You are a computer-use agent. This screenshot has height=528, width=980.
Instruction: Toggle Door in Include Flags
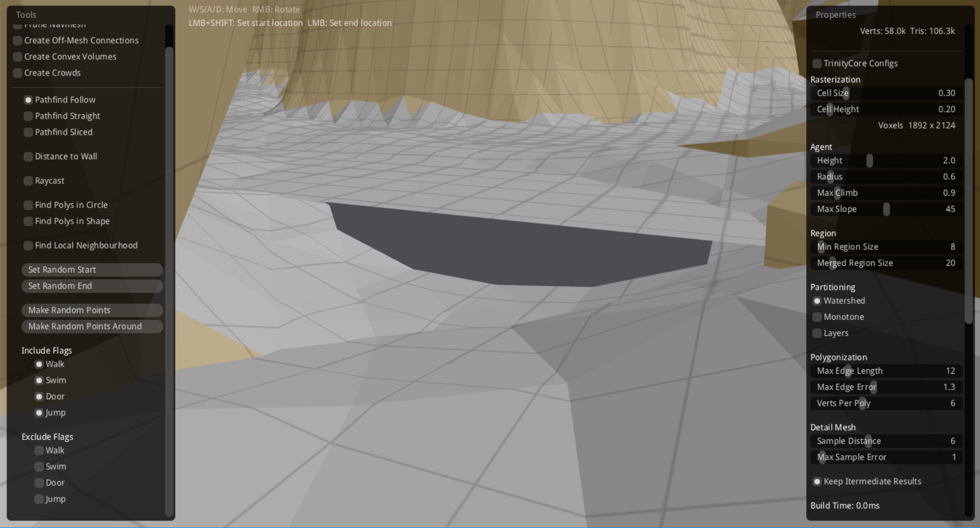point(50,396)
